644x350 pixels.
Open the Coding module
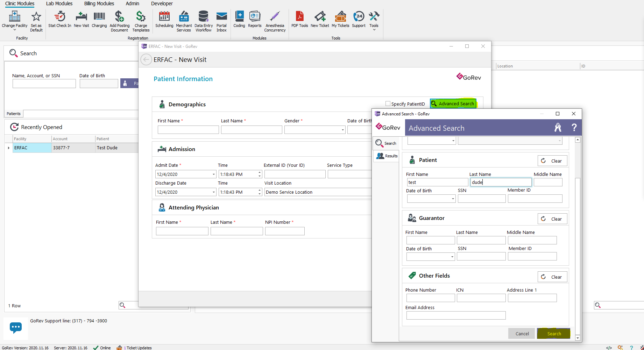(x=239, y=20)
